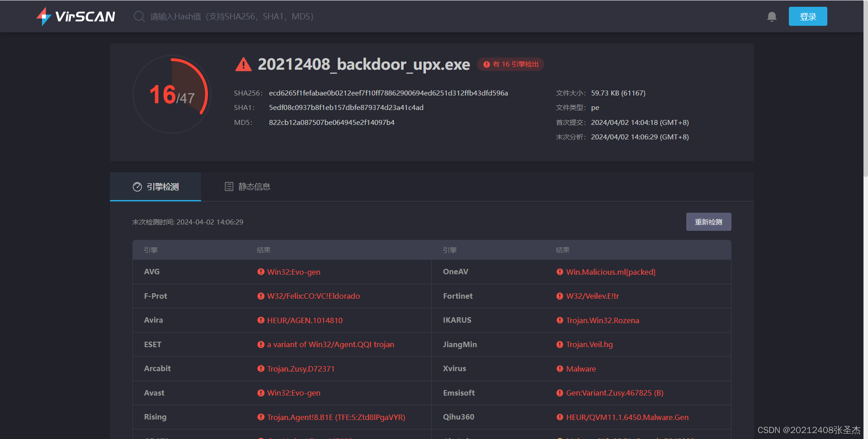Click the alert icon in the Xvirus row
868x439 pixels.
[x=560, y=369]
